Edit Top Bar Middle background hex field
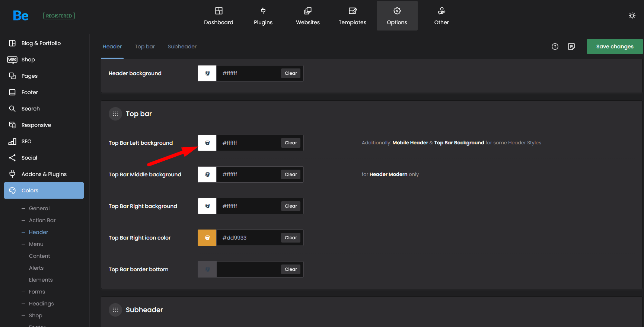This screenshot has height=327, width=644. point(248,174)
